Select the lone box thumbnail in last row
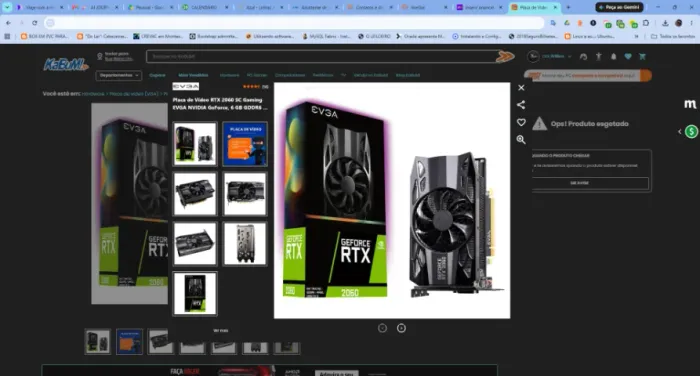Viewport: 700px width, 376px height. coord(195,293)
